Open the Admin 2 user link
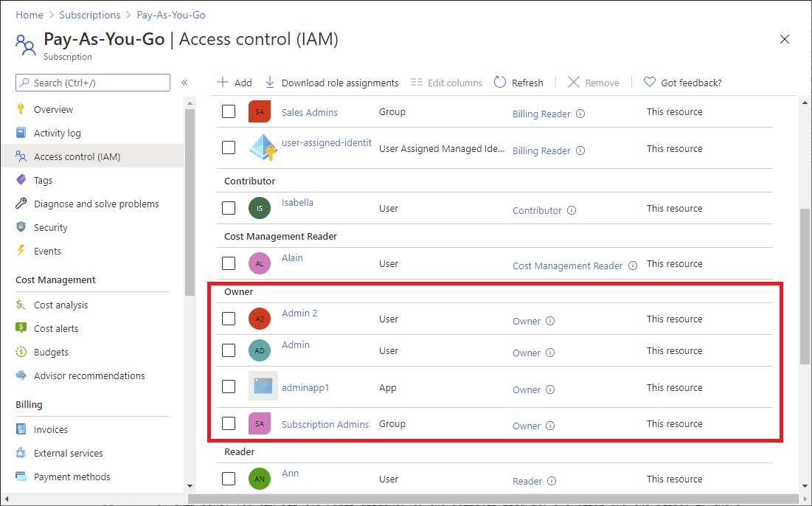This screenshot has height=506, width=812. [299, 313]
